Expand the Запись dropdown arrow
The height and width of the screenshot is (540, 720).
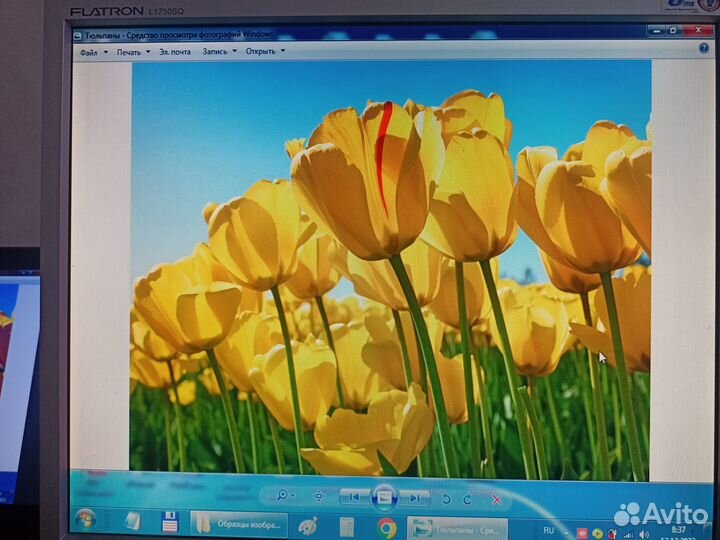click(x=234, y=51)
